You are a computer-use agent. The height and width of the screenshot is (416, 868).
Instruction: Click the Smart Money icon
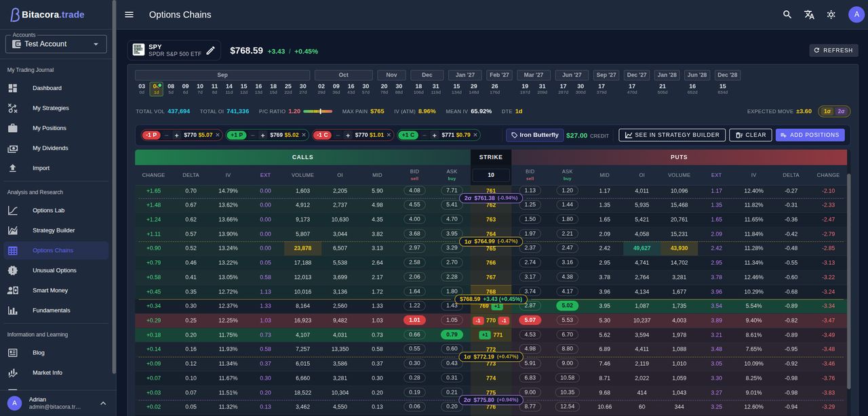tap(12, 290)
